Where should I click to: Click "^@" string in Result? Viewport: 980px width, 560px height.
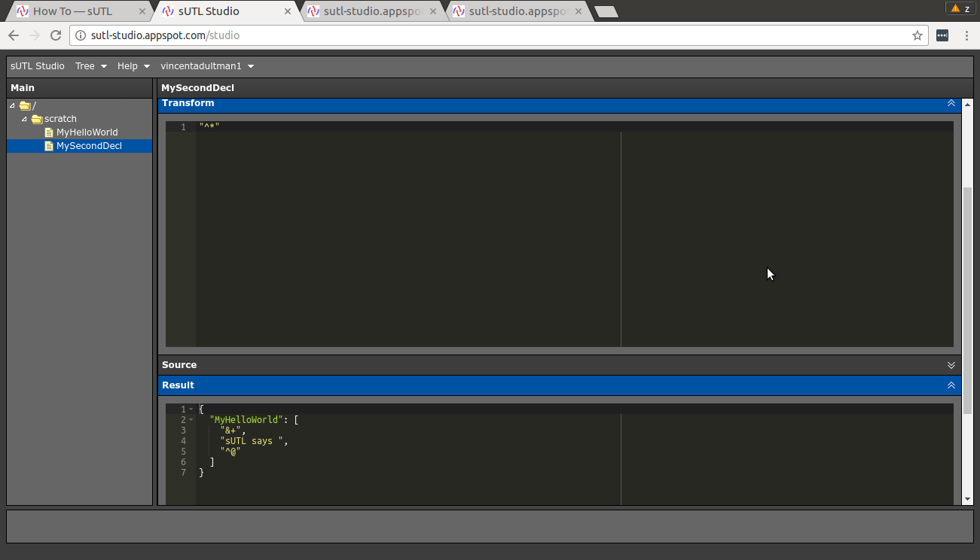click(x=230, y=452)
